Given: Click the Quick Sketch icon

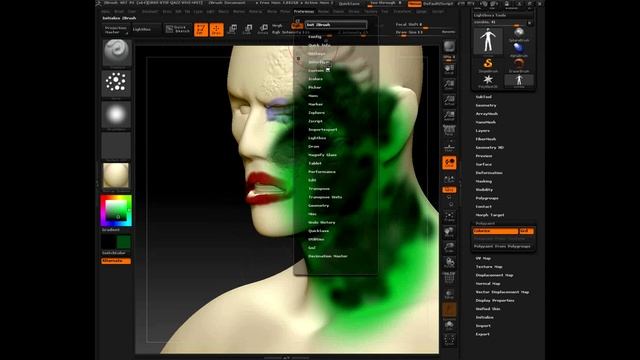Looking at the screenshot, I should (x=178, y=29).
